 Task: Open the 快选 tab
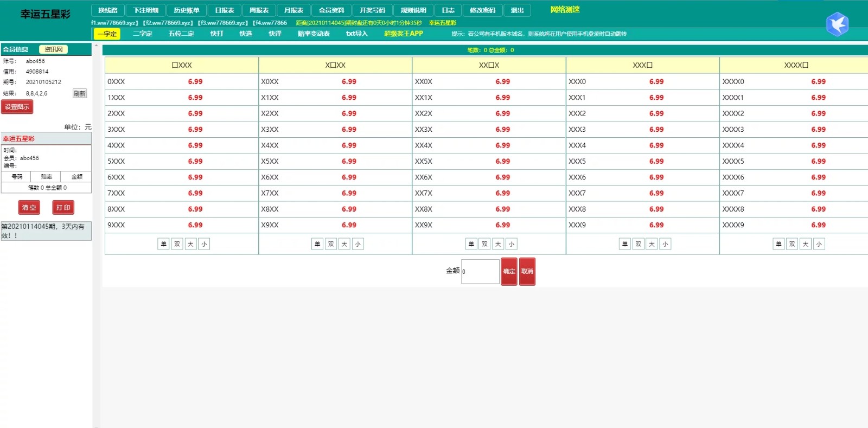coord(246,34)
